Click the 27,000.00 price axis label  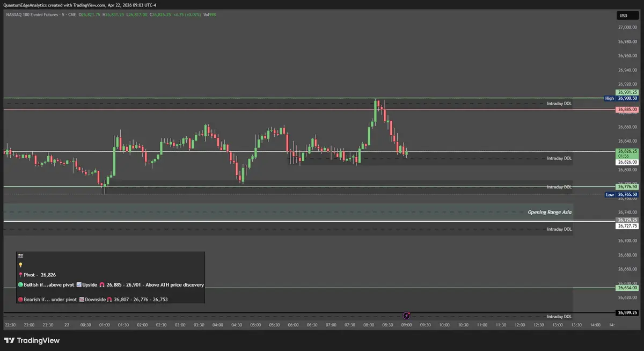(627, 27)
